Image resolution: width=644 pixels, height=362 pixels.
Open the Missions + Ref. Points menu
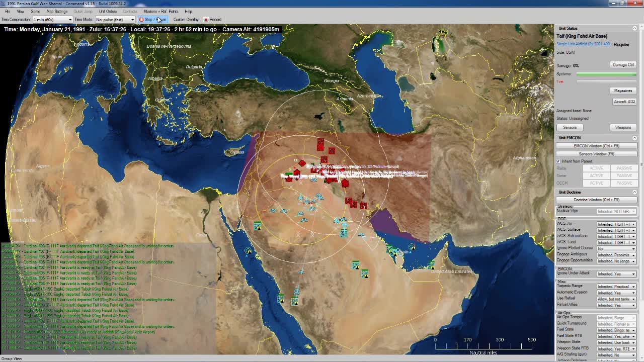(161, 11)
